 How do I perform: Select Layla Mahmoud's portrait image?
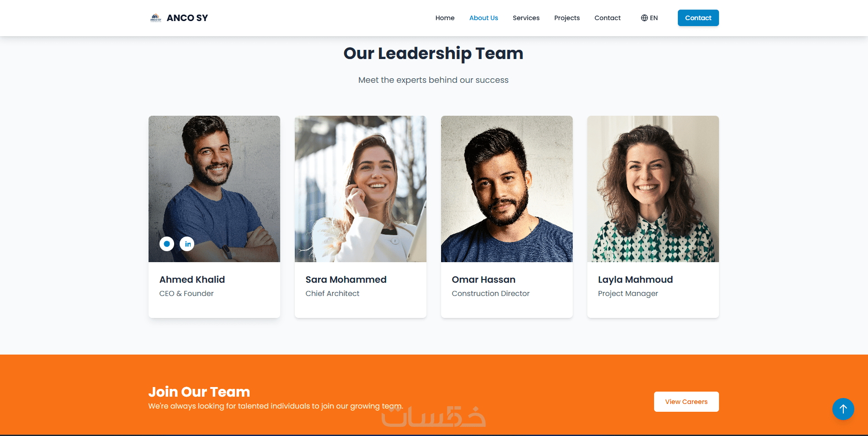[x=653, y=189]
